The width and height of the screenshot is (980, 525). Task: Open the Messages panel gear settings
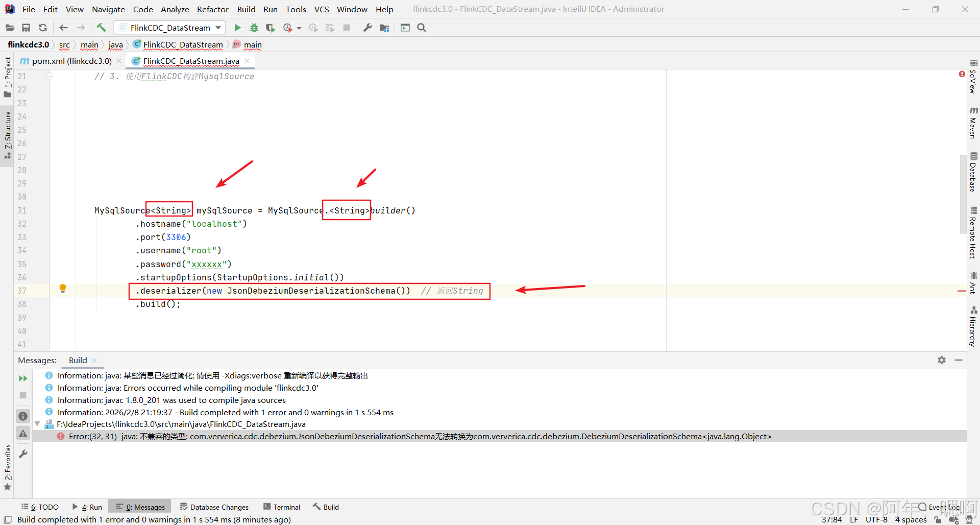(942, 360)
